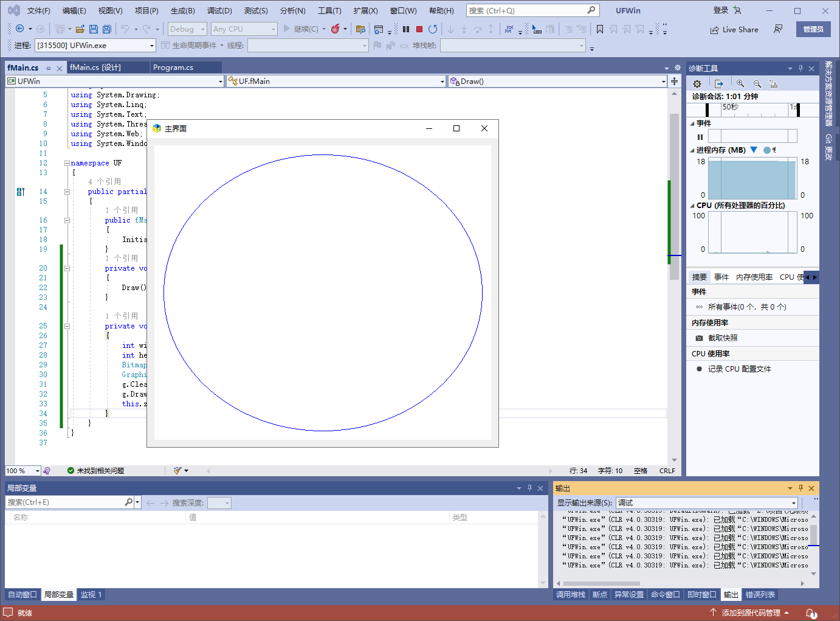Click the diagnostic tools export/output icon
The image size is (840, 621).
point(719,84)
